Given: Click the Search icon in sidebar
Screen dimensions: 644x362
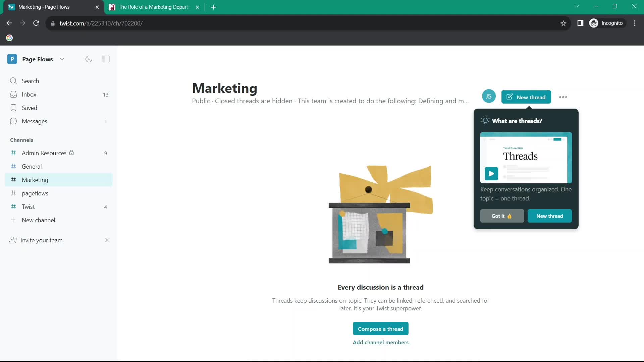Looking at the screenshot, I should [x=13, y=81].
